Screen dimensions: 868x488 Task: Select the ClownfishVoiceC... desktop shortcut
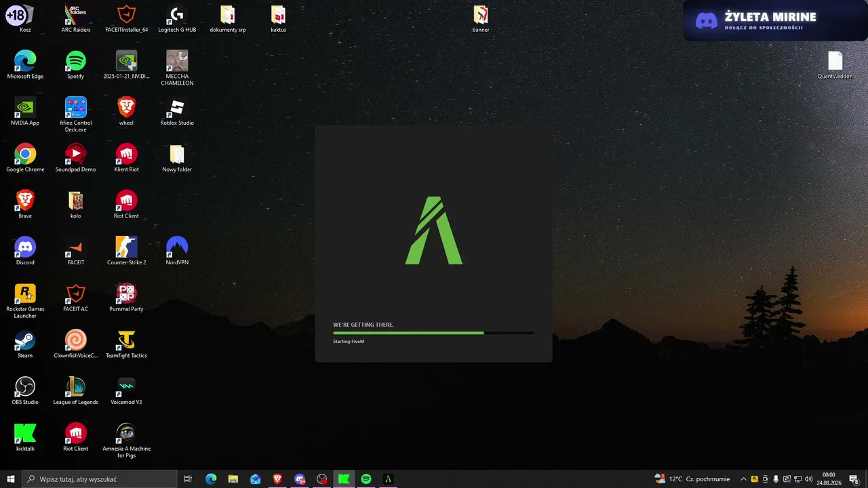coord(76,344)
